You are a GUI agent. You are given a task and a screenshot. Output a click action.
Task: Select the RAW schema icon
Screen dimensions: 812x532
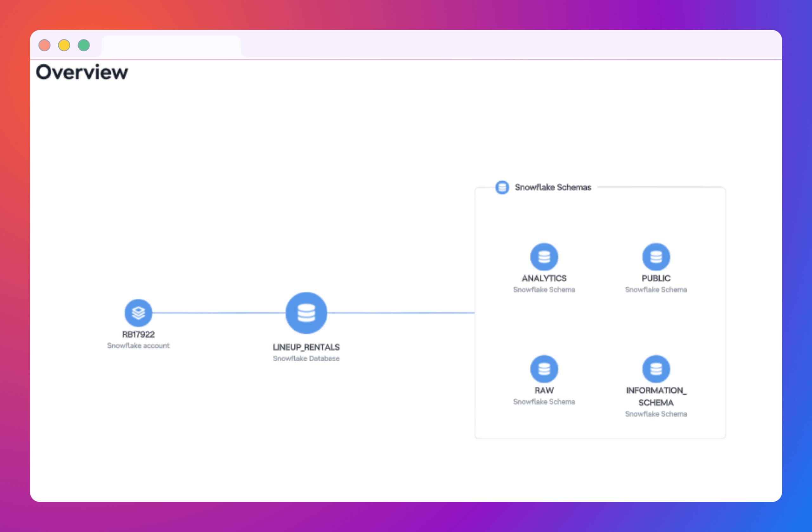pyautogui.click(x=544, y=369)
